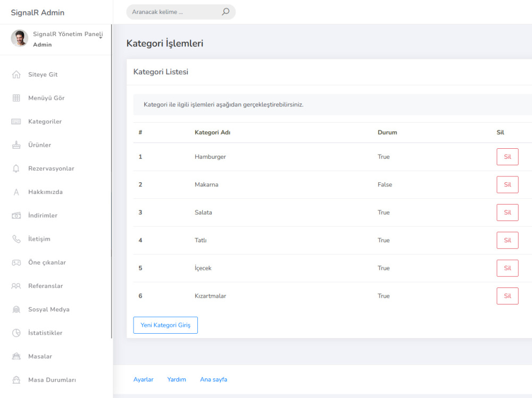The image size is (532, 398).
Task: Click Sil in the Makarna row
Action: click(x=507, y=184)
